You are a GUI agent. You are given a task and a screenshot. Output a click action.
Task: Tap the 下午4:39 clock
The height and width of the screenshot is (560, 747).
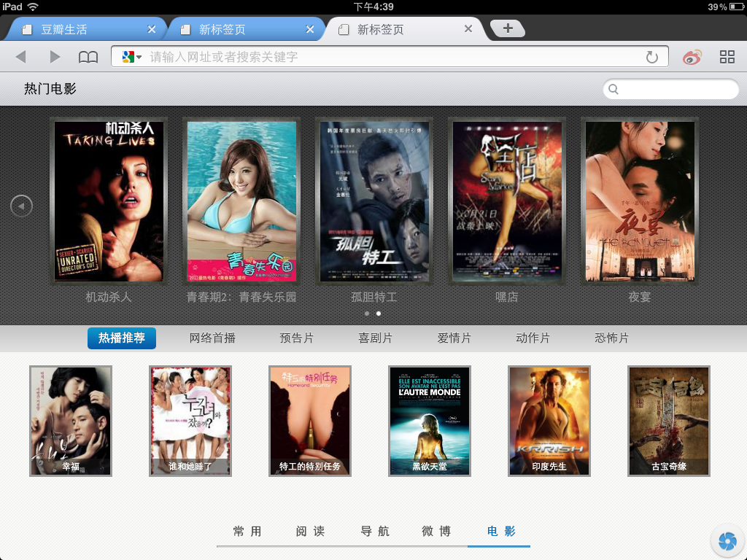pos(373,7)
